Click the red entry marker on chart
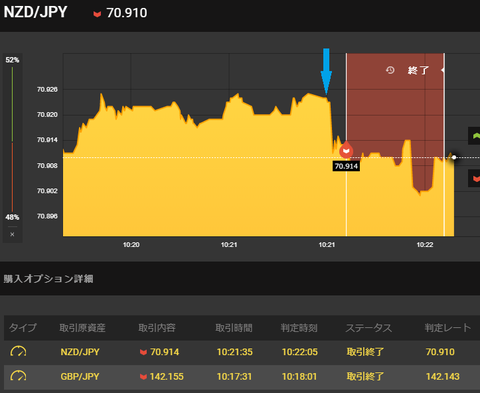The height and width of the screenshot is (393, 480). [346, 150]
